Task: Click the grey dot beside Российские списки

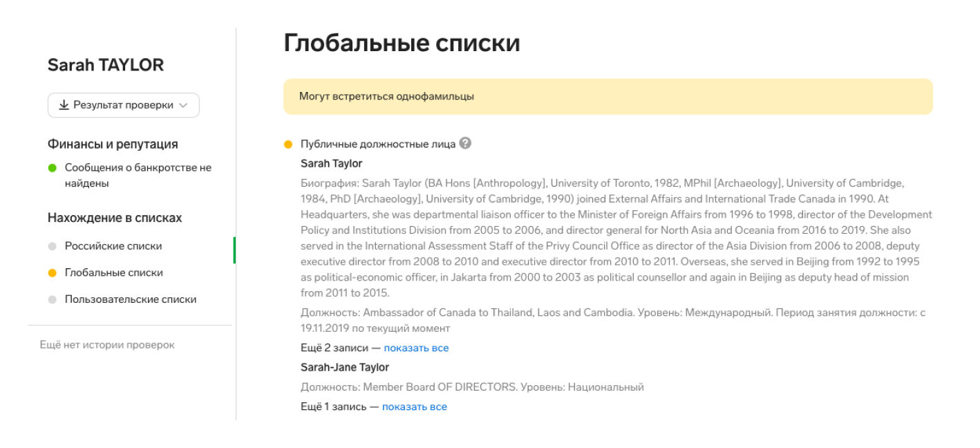Action: 53,246
